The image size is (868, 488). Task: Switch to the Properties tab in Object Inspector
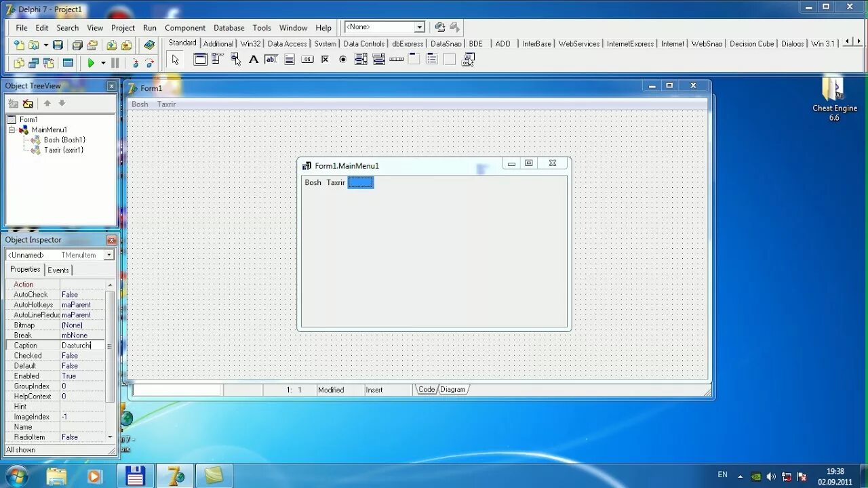point(25,269)
